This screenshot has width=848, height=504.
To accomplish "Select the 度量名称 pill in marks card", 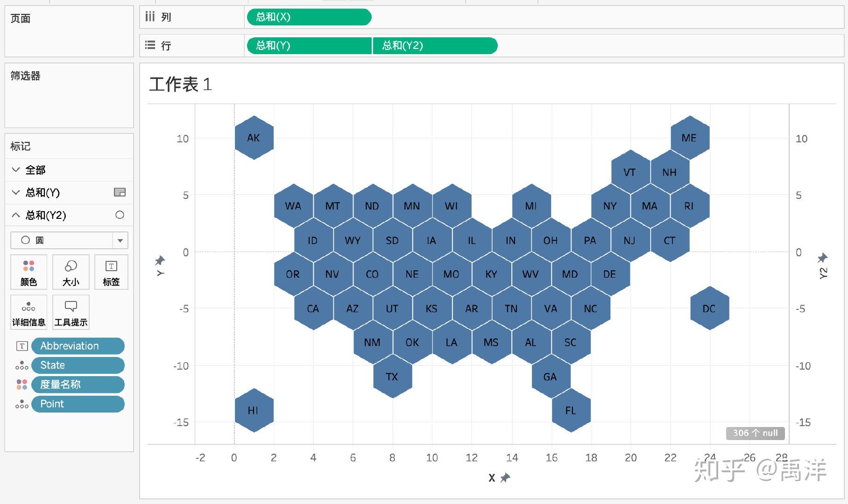I will click(x=78, y=385).
